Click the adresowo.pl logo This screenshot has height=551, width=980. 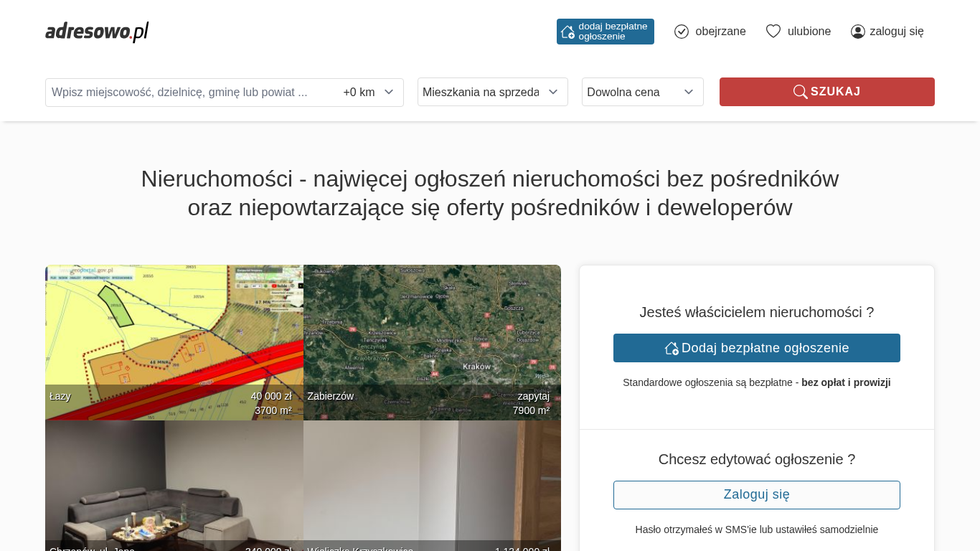coord(97,32)
